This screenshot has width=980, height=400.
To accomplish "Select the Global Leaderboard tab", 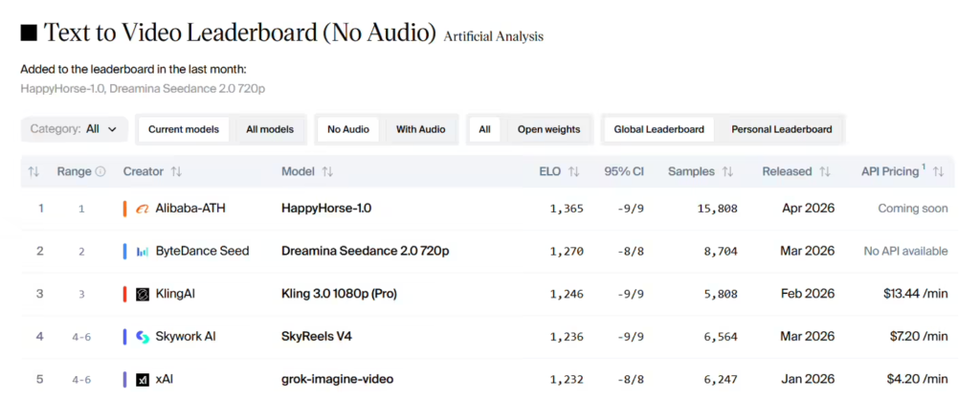I will [x=658, y=129].
